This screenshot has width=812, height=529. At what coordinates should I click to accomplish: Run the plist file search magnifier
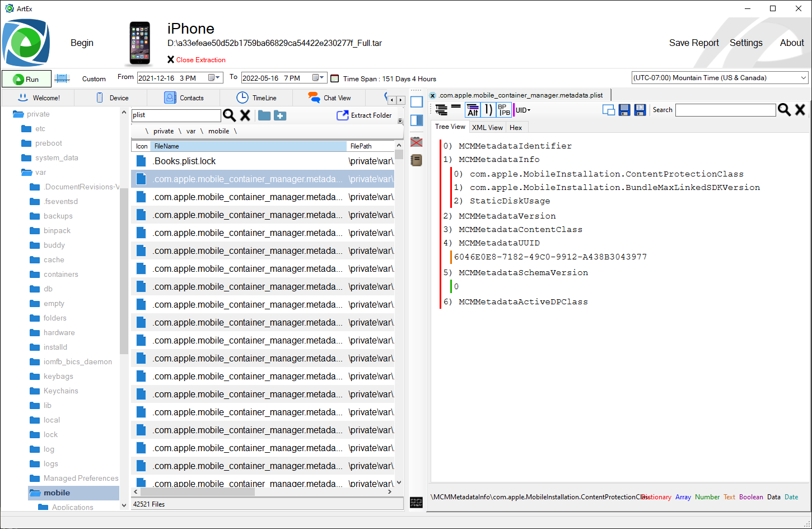(x=230, y=115)
